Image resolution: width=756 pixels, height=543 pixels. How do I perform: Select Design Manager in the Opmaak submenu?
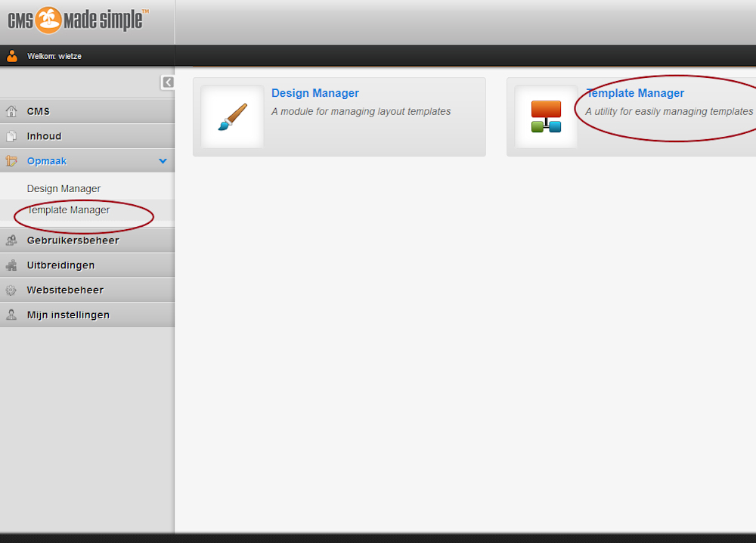coord(64,188)
